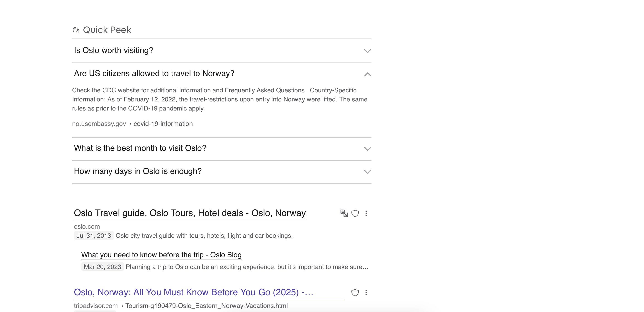The height and width of the screenshot is (312, 644).
Task: Click the CDC website answer paragraph
Action: pyautogui.click(x=220, y=99)
